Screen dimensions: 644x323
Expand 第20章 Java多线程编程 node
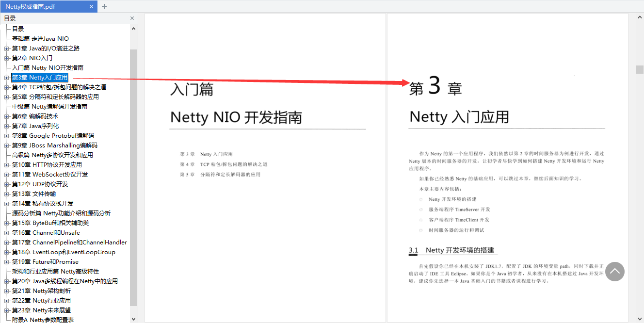pos(6,281)
